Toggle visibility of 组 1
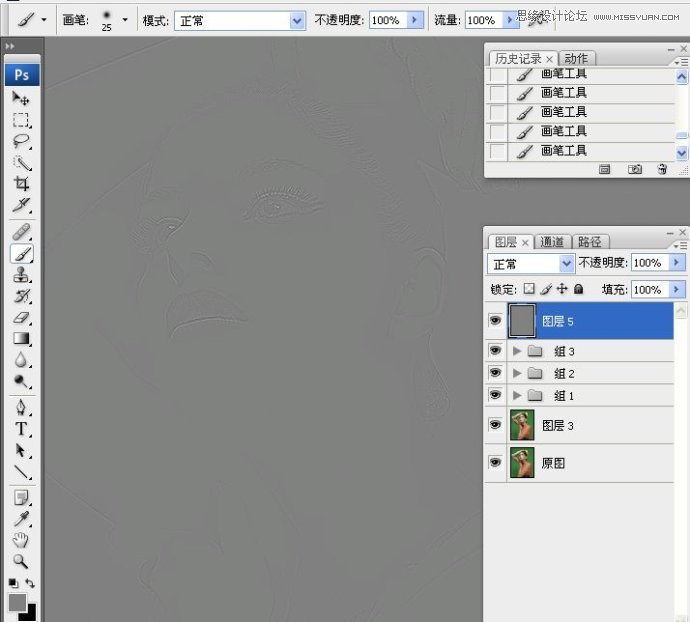Viewport: 690px width, 622px height. coord(495,395)
